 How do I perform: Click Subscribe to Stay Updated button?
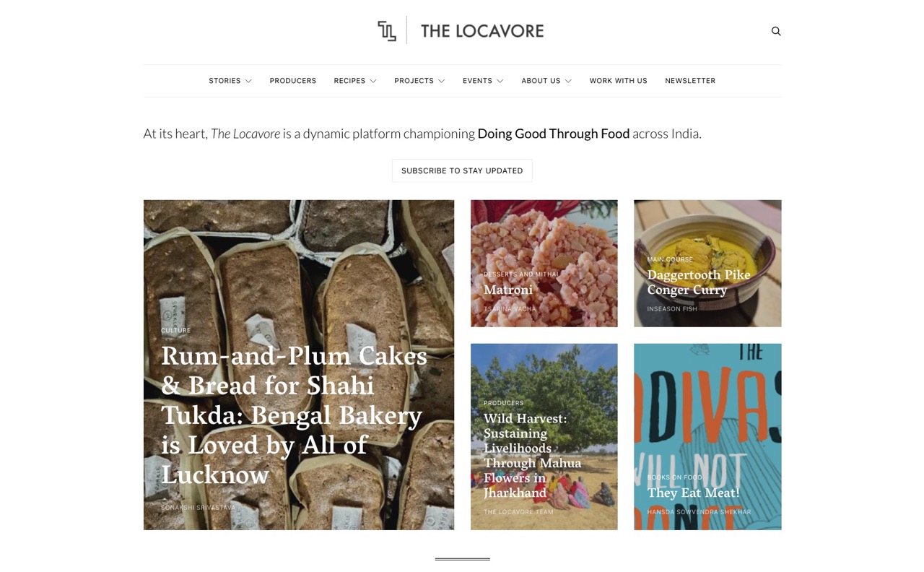[462, 170]
